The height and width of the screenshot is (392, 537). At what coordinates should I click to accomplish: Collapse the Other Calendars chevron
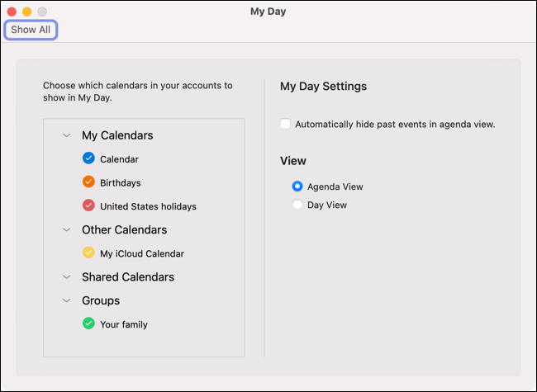click(x=66, y=230)
